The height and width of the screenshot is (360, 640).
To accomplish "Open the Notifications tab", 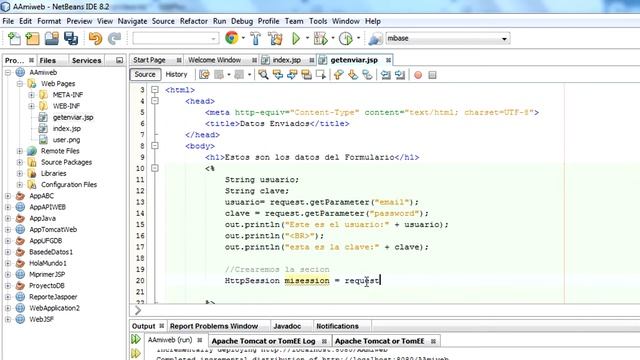I will point(337,326).
